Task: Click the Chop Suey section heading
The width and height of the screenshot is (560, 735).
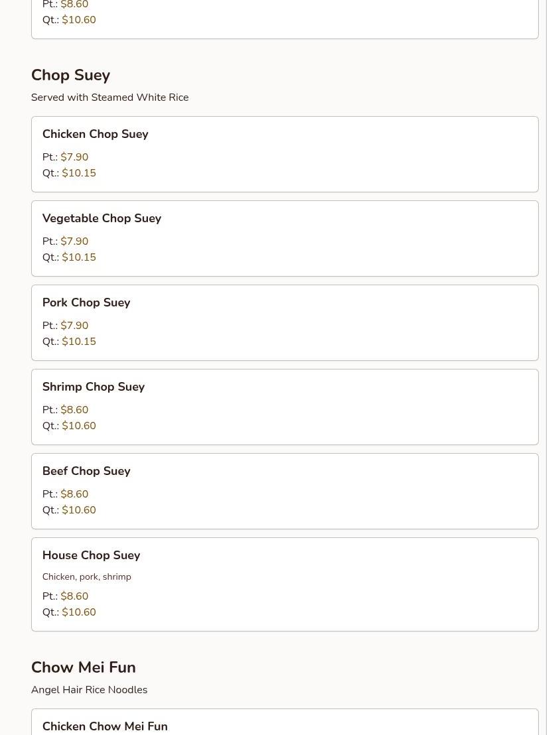Action: 71,76
